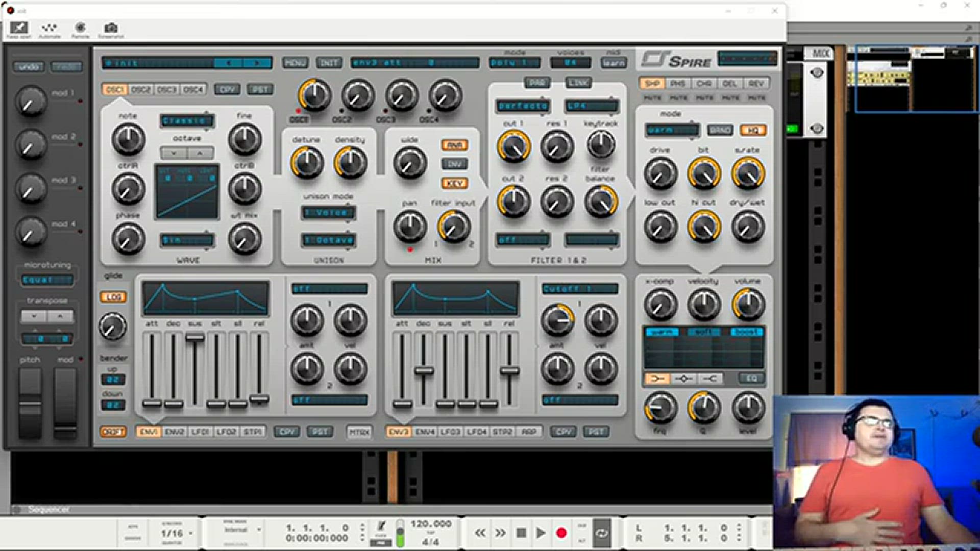The width and height of the screenshot is (980, 551).
Task: Toggle the KEY button in mix section
Action: (454, 183)
